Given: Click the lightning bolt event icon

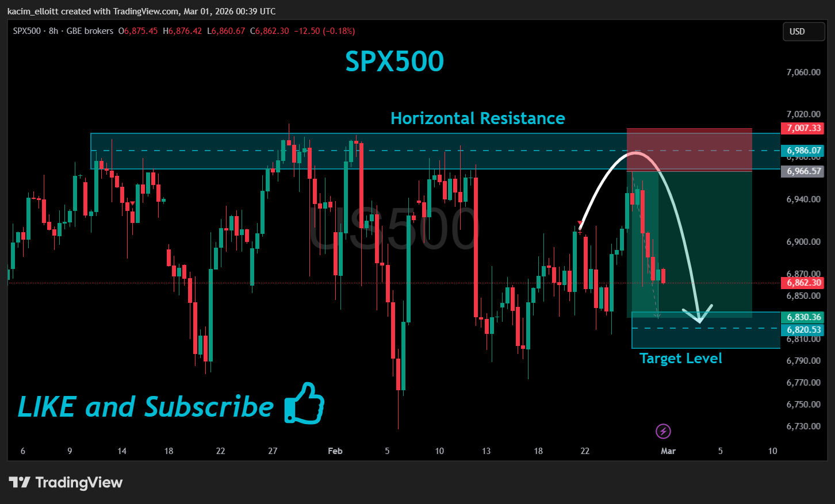Looking at the screenshot, I should [663, 431].
